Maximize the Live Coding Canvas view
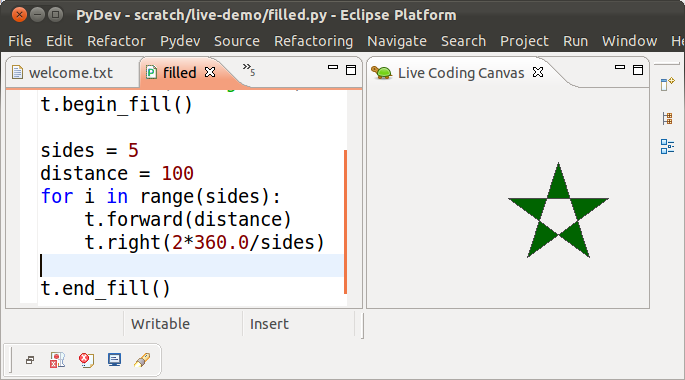 tap(638, 70)
